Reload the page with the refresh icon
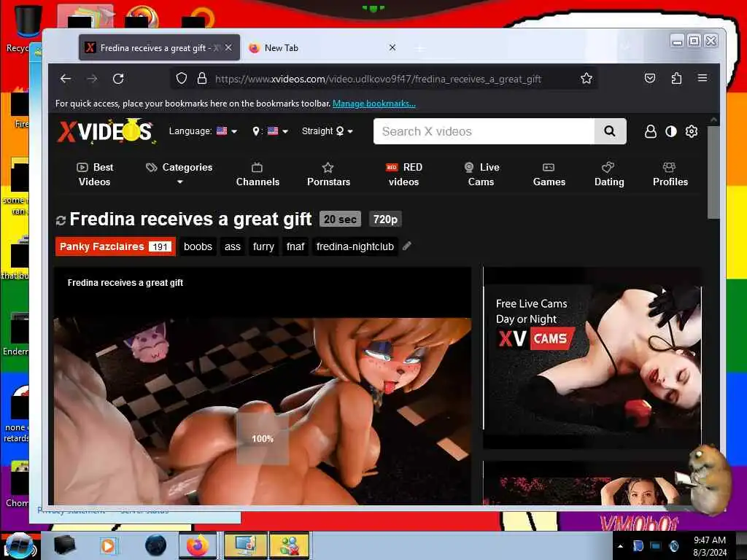The image size is (747, 560). click(118, 79)
